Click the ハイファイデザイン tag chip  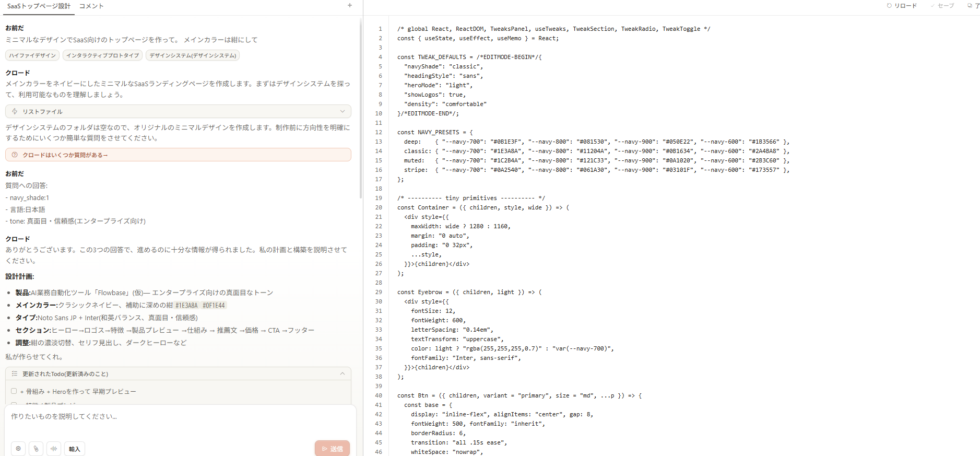pyautogui.click(x=32, y=55)
